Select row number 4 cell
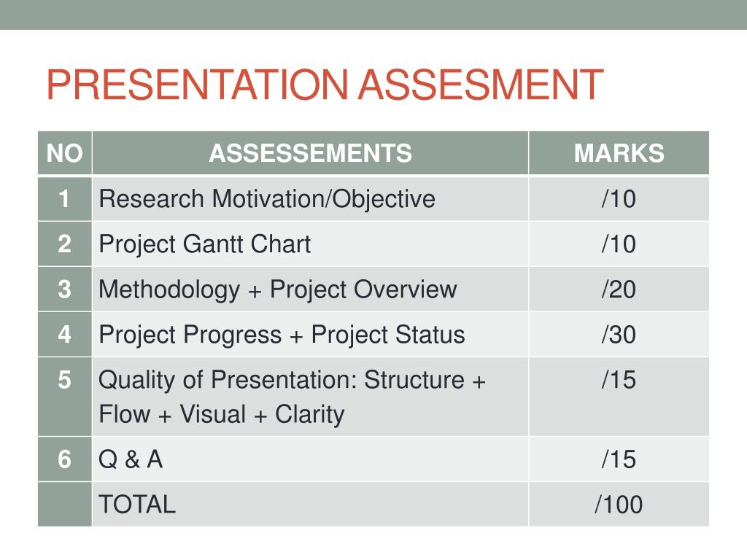 [x=65, y=334]
